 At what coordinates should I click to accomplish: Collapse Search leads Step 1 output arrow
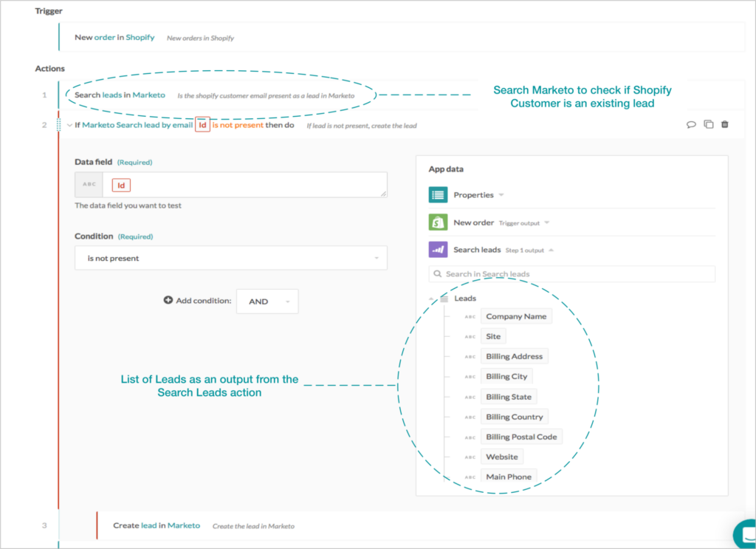[x=551, y=250]
